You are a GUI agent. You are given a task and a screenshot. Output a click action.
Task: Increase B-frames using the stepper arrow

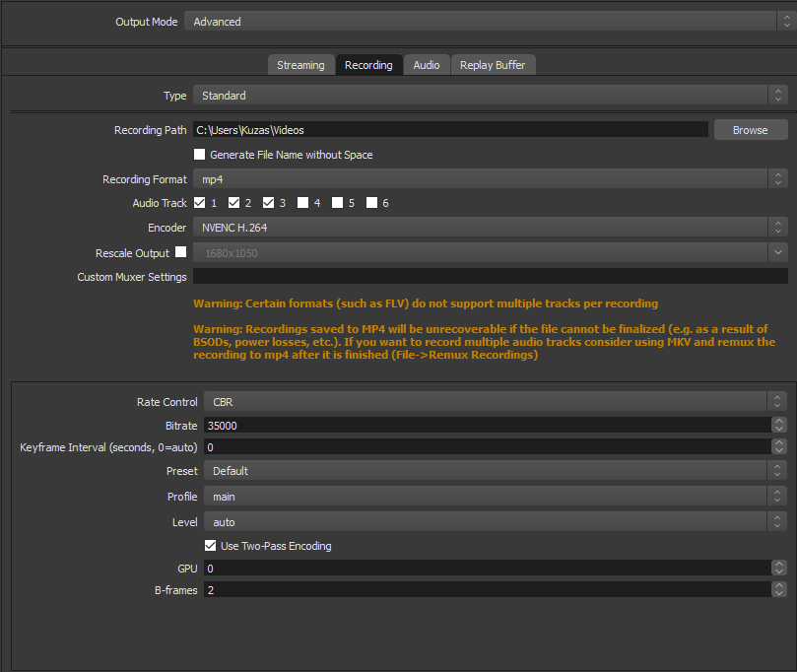tap(777, 585)
